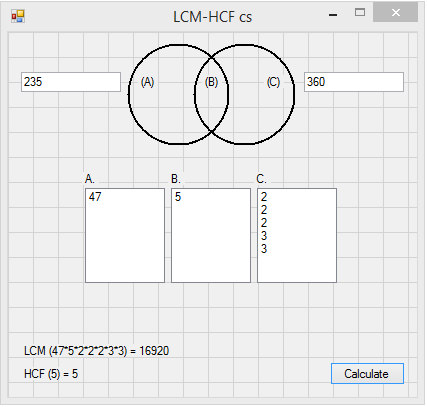Select the first 3 in list C
Viewport: 427px width, 407px height.
coord(297,236)
